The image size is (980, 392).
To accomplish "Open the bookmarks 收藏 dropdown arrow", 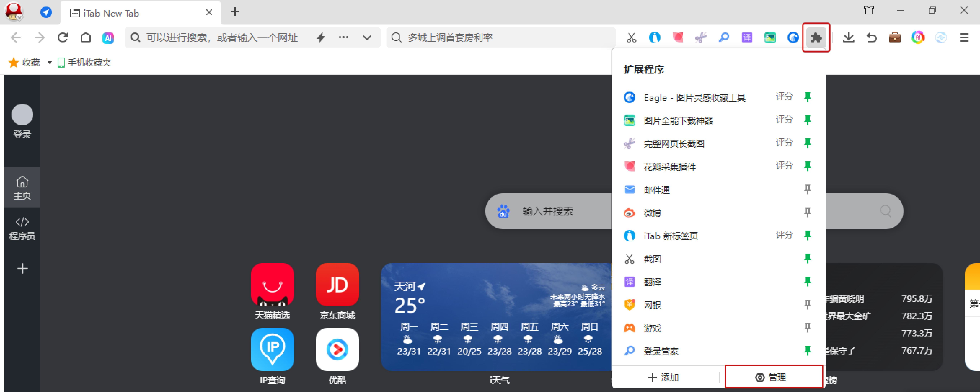I will [x=49, y=63].
